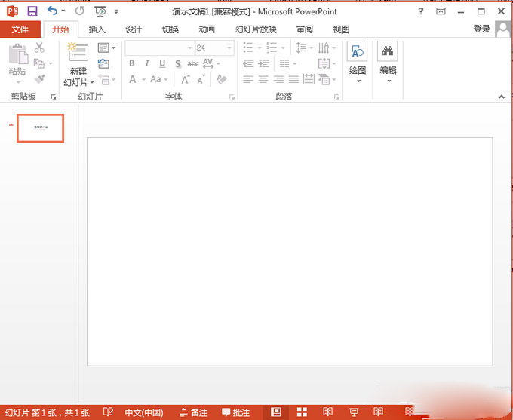Switch to the 幻灯片放映 tab
The height and width of the screenshot is (420, 513).
[x=256, y=29]
